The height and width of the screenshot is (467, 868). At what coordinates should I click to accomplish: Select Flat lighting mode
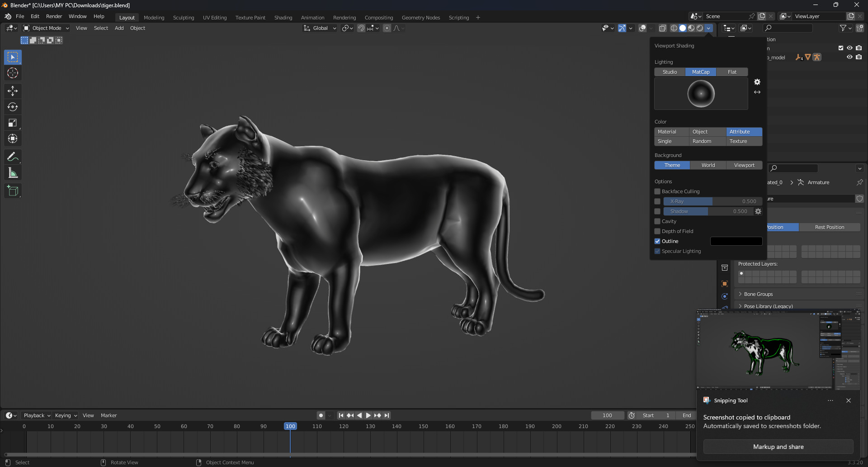pyautogui.click(x=732, y=72)
